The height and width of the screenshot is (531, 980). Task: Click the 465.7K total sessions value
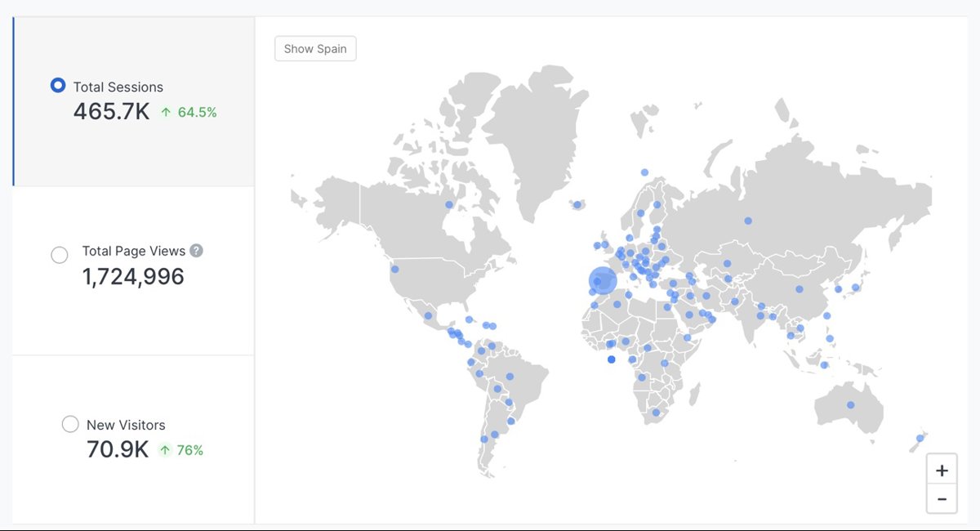111,112
